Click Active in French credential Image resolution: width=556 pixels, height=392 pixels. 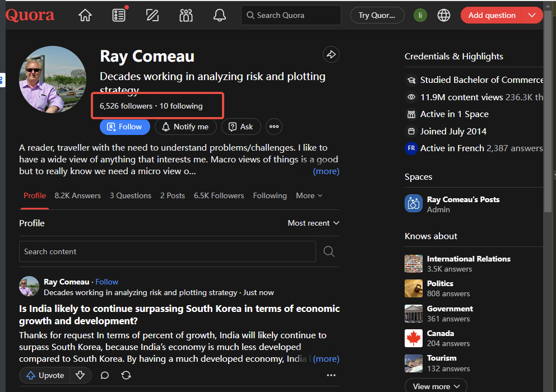coord(452,148)
